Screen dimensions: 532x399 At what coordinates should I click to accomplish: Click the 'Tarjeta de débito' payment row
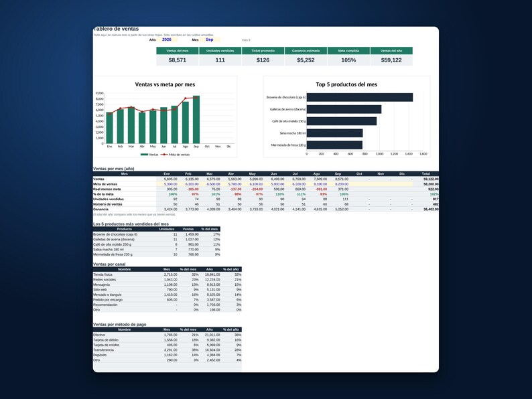click(168, 340)
